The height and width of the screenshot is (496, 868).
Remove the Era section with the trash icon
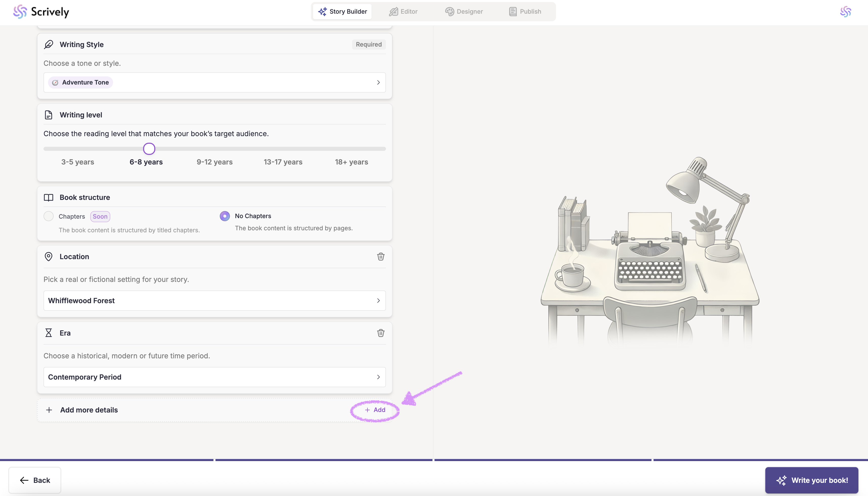381,333
